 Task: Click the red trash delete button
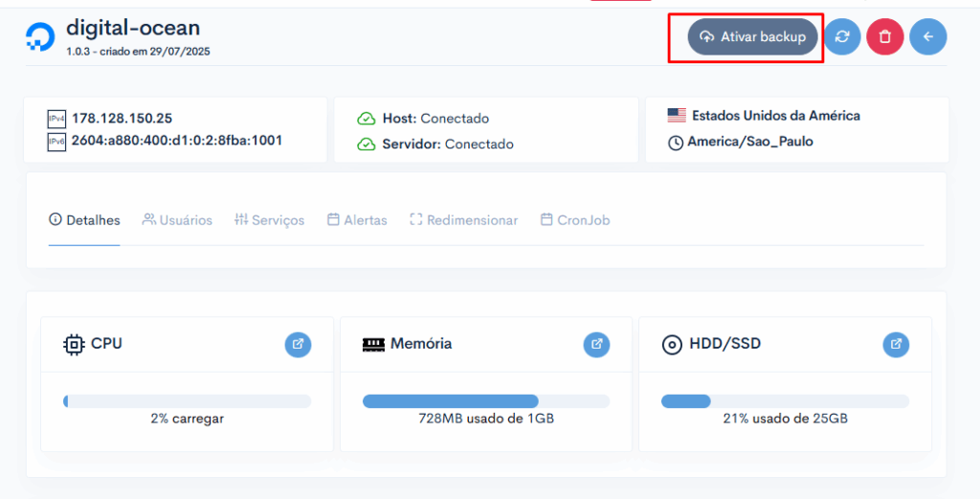[885, 37]
